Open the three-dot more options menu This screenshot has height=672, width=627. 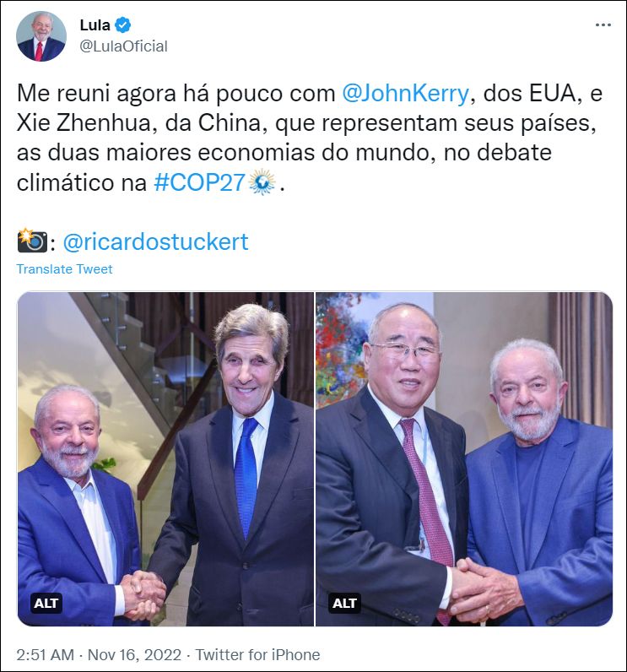coord(603,25)
